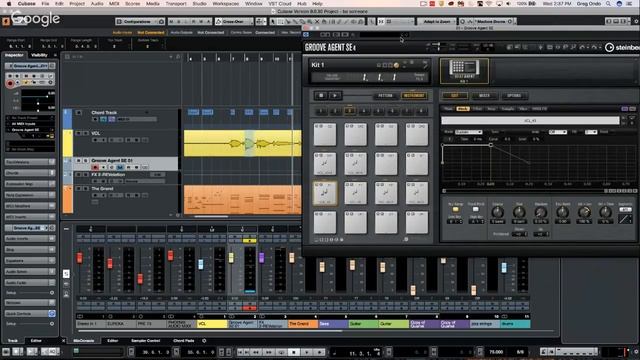
Task: Select the Kit 1 slot thumbnail
Action: 464,71
